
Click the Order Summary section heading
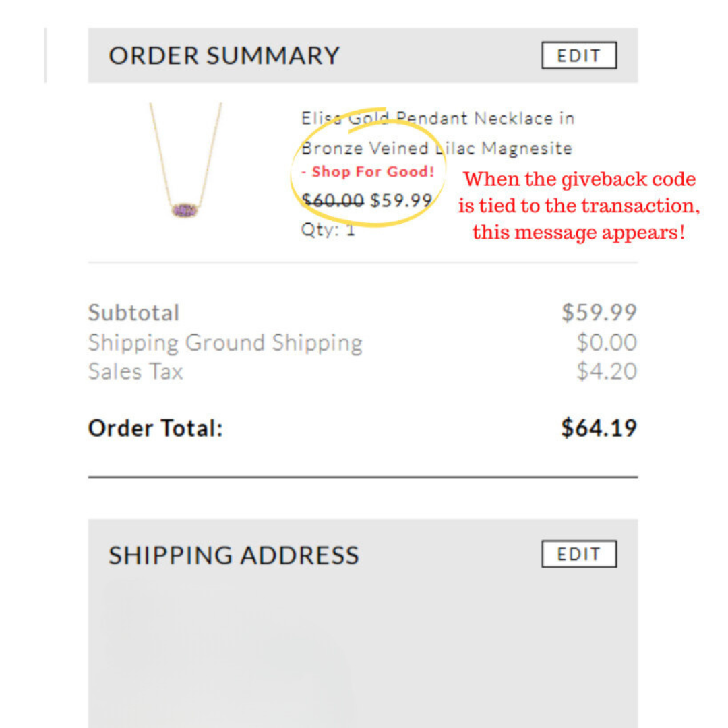[x=224, y=55]
